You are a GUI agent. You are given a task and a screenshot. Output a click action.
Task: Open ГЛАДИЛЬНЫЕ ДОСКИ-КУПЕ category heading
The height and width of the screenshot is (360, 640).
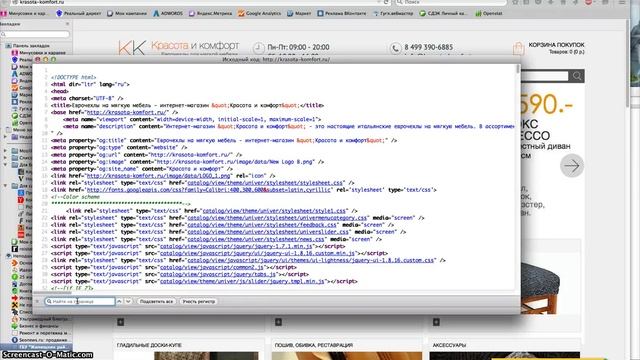[x=149, y=345]
